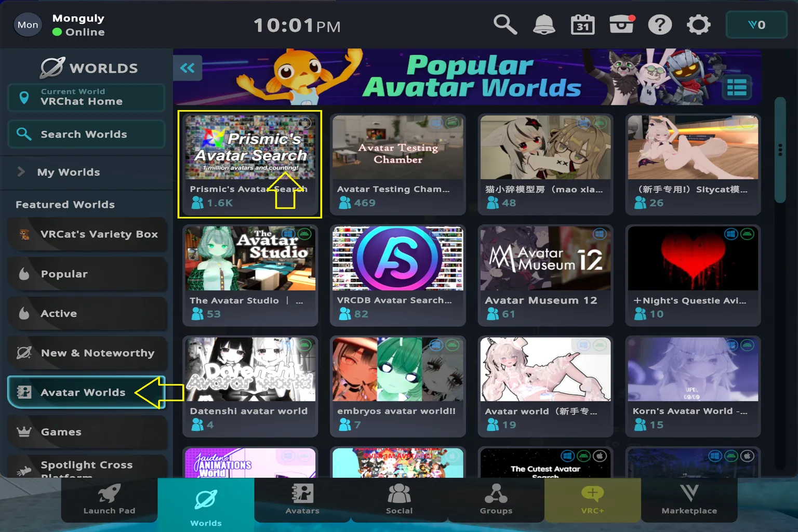798x532 pixels.
Task: Select Games category
Action: (87, 432)
